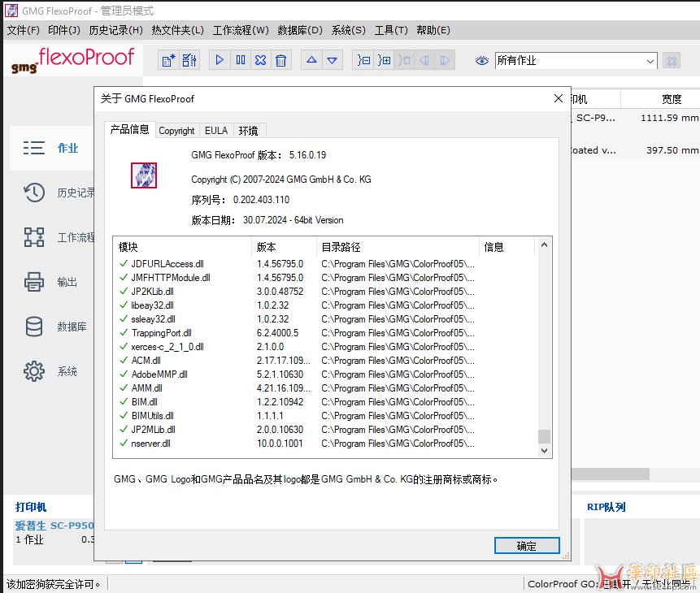Start job with the play icon

220,60
